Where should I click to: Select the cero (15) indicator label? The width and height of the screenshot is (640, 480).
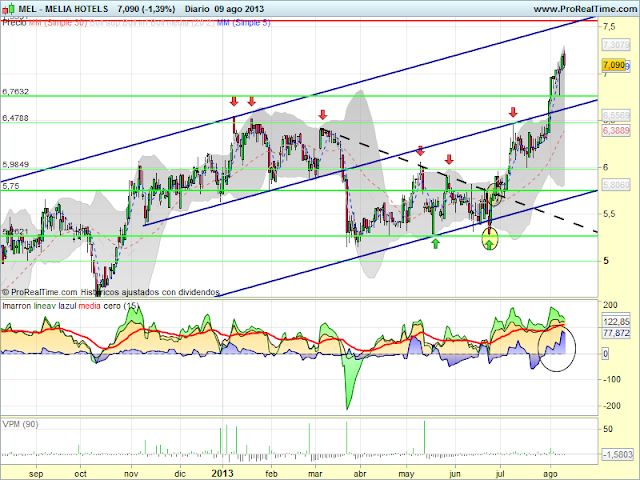[x=121, y=306]
